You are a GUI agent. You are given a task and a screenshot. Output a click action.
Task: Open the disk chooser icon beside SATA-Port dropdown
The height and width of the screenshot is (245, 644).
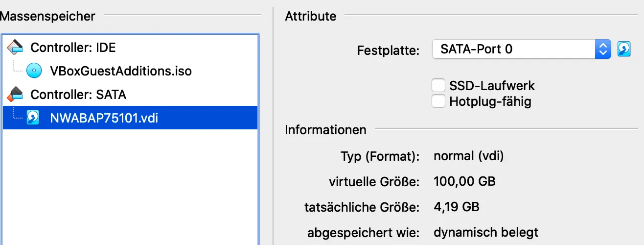pyautogui.click(x=624, y=49)
